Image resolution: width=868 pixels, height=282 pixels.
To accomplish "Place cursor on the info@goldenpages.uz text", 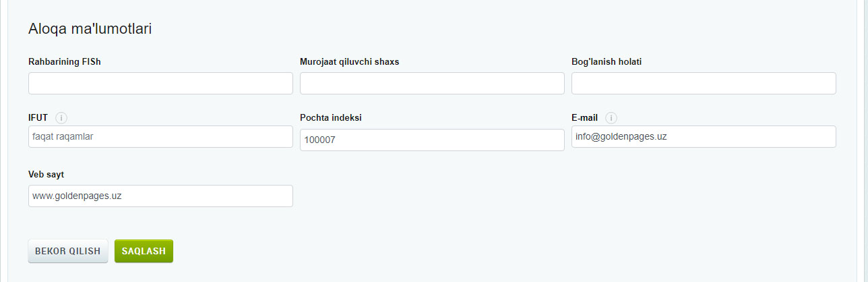I will coord(621,136).
